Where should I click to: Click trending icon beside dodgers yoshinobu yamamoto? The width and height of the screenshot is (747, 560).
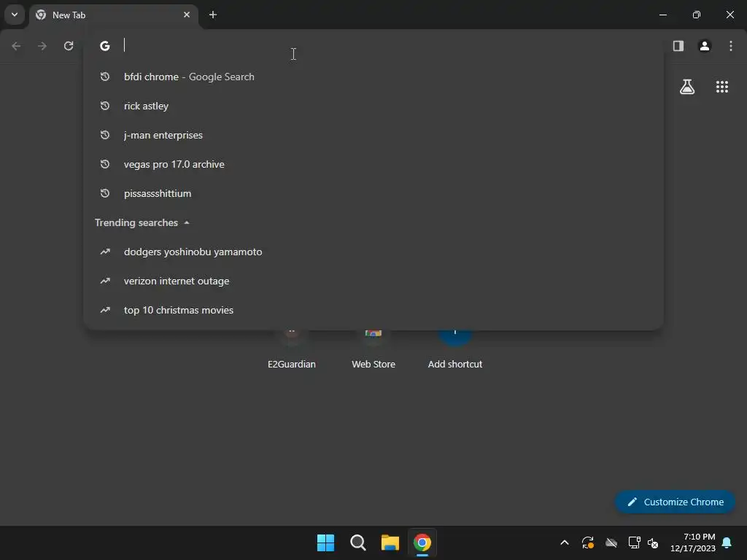click(105, 252)
